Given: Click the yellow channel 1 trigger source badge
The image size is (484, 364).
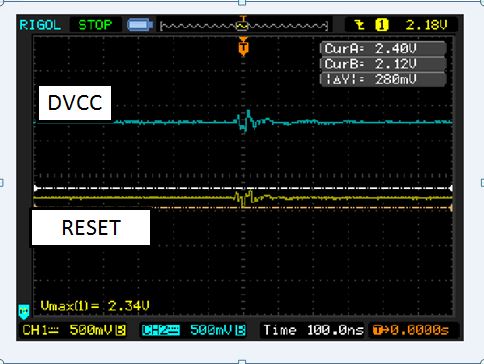Looking at the screenshot, I should 382,25.
